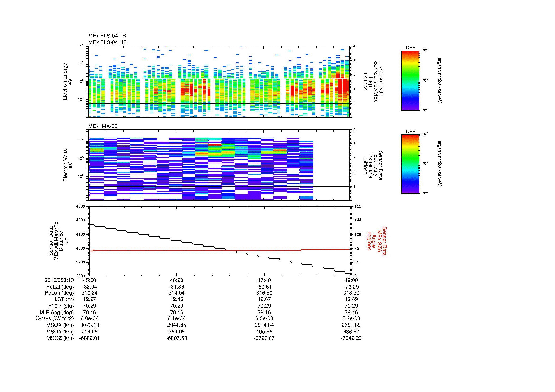Click the altitude axis tick '4000'
This screenshot has width=555, height=392.
[x=81, y=248]
